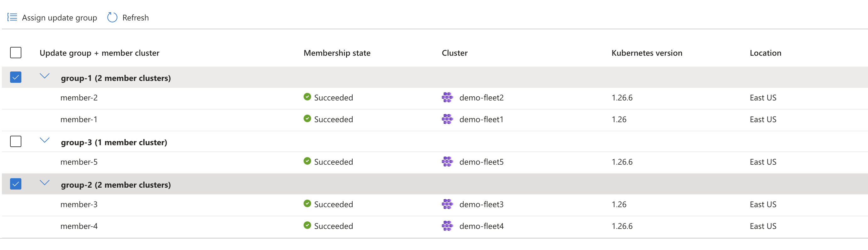Click the demo-fleet5 cluster icon
The height and width of the screenshot is (250, 868).
pyautogui.click(x=447, y=162)
